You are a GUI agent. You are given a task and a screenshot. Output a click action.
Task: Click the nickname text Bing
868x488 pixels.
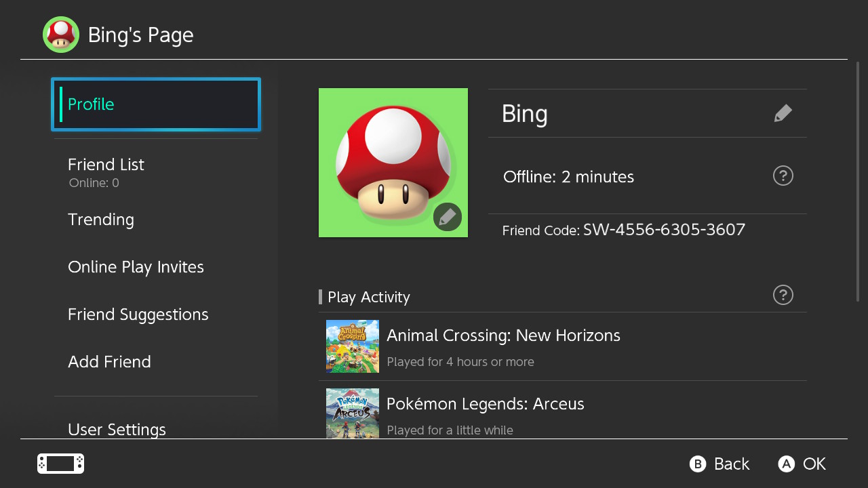point(524,114)
